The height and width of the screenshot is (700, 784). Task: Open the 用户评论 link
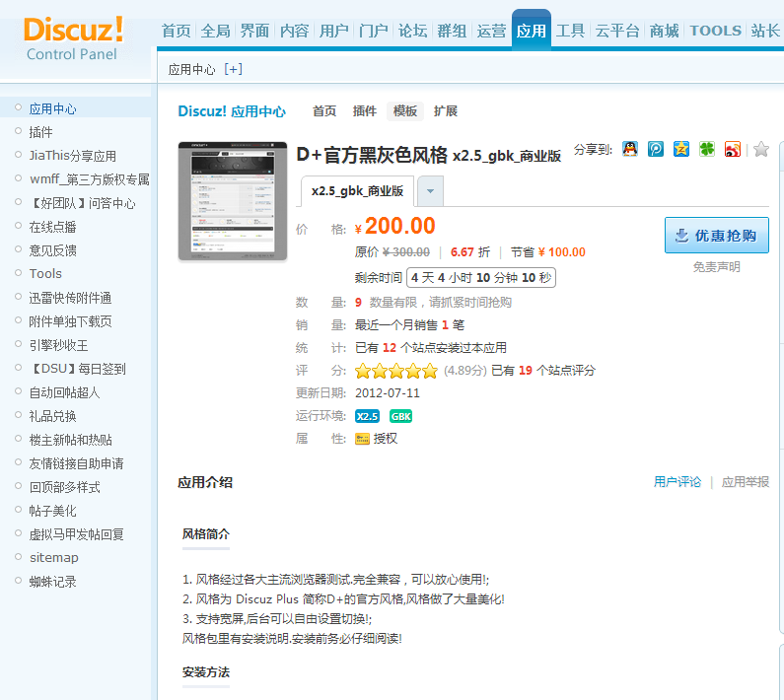click(677, 482)
